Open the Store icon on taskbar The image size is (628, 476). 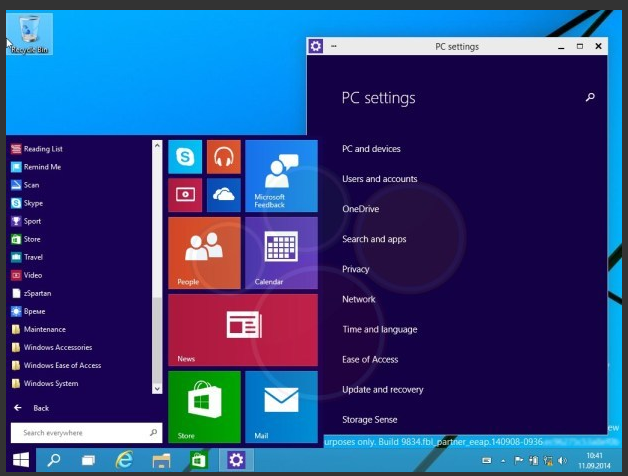click(x=199, y=460)
